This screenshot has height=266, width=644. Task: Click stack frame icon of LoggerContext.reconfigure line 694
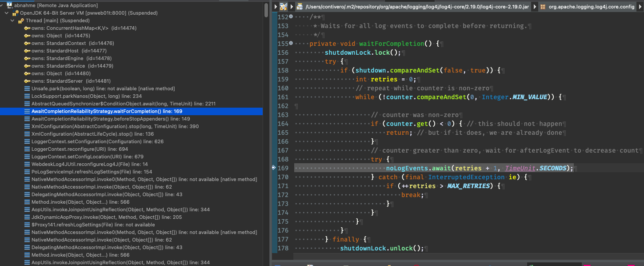[x=27, y=149]
